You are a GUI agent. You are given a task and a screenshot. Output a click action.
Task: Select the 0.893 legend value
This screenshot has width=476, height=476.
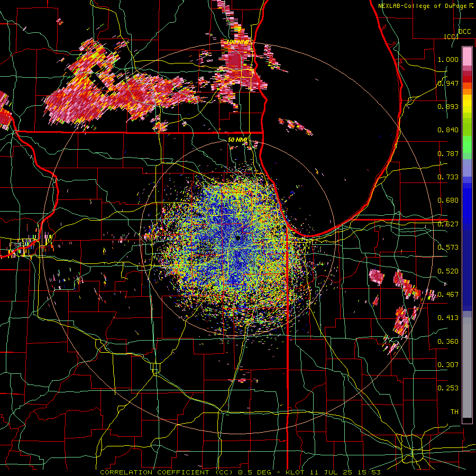[x=448, y=106]
